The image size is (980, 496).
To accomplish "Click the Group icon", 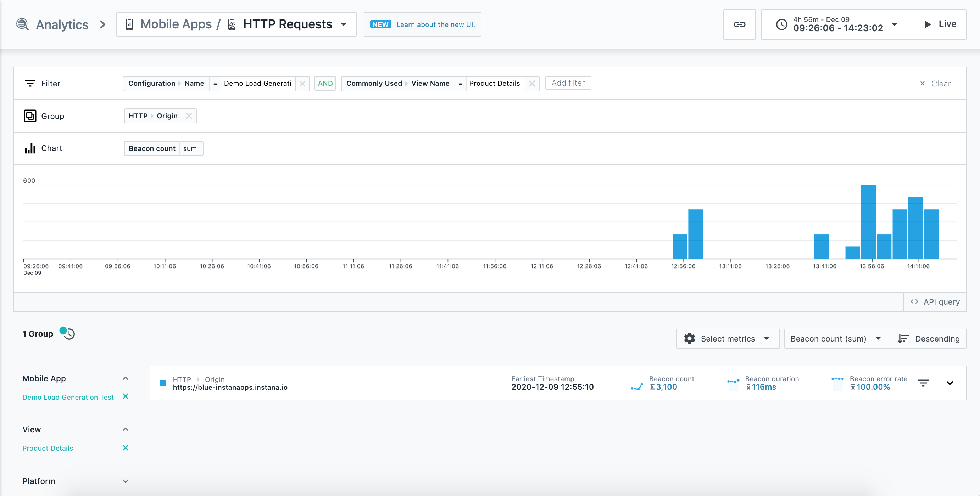I will (30, 116).
